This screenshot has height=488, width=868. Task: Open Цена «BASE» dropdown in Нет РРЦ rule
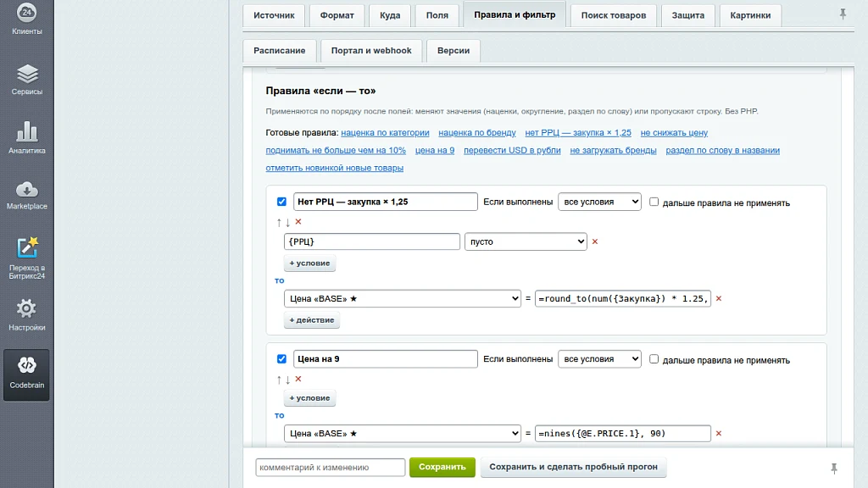tap(403, 299)
